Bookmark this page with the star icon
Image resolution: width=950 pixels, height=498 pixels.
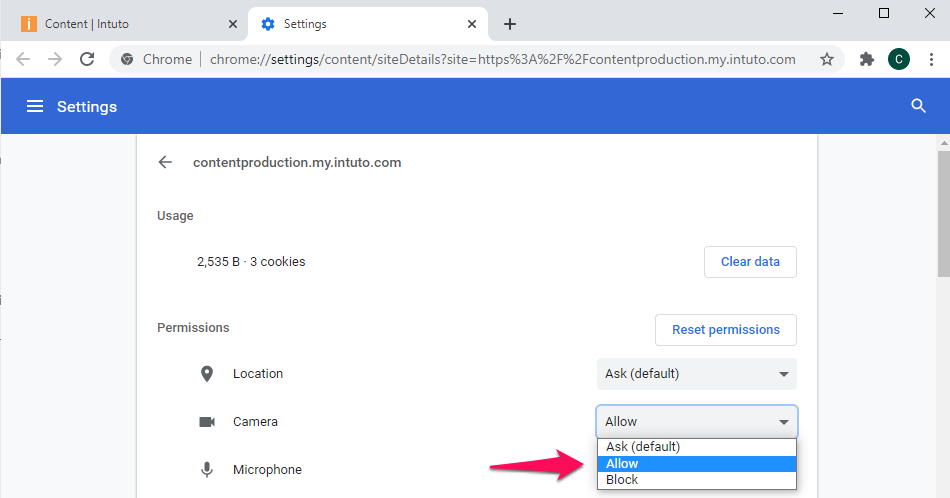coord(826,59)
